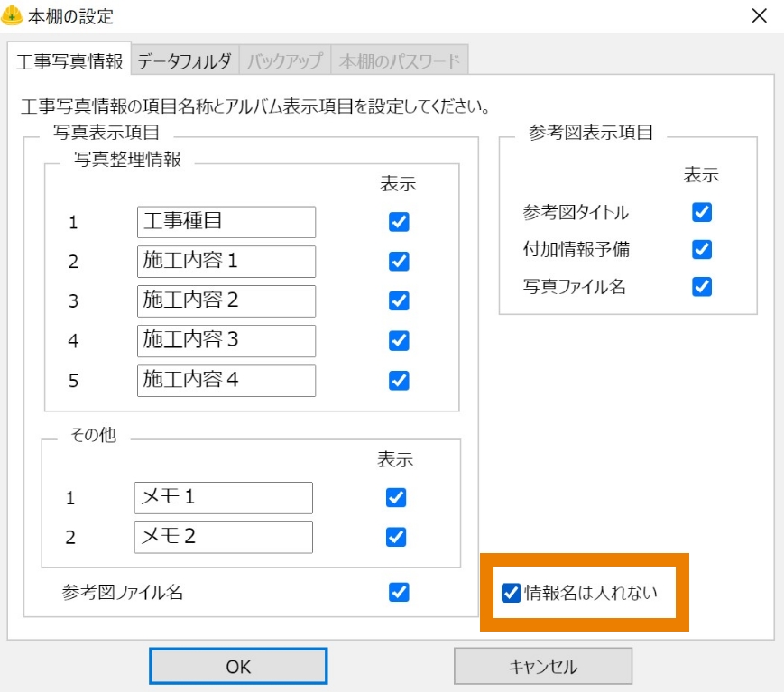The height and width of the screenshot is (692, 784).
Task: Select the メモ1 input field
Action: tap(222, 497)
